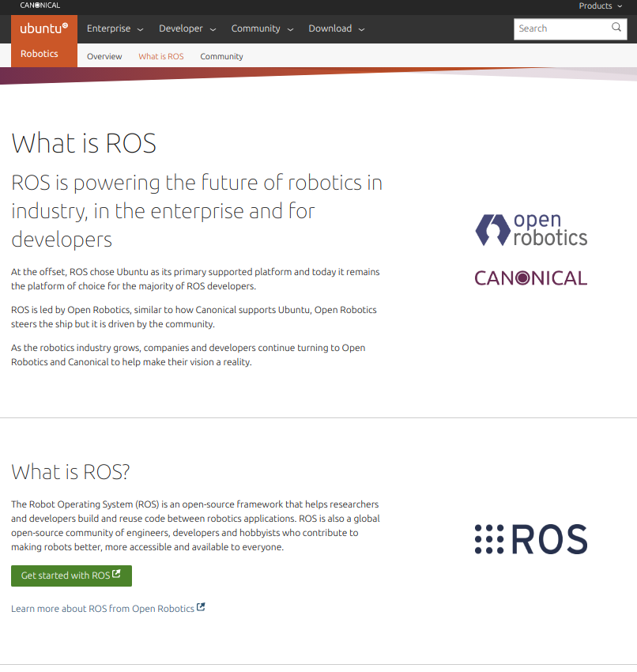
Task: Click the Ubuntu logo in the navigation
Action: click(43, 28)
